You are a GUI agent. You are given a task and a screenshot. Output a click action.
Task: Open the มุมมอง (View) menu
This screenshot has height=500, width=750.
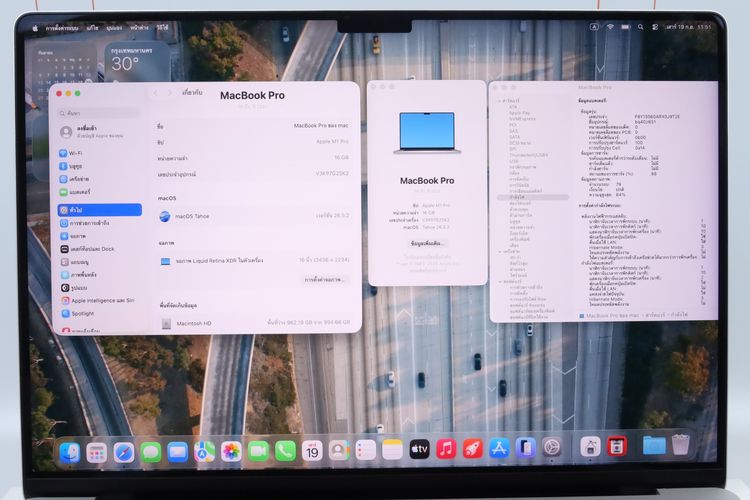[114, 28]
